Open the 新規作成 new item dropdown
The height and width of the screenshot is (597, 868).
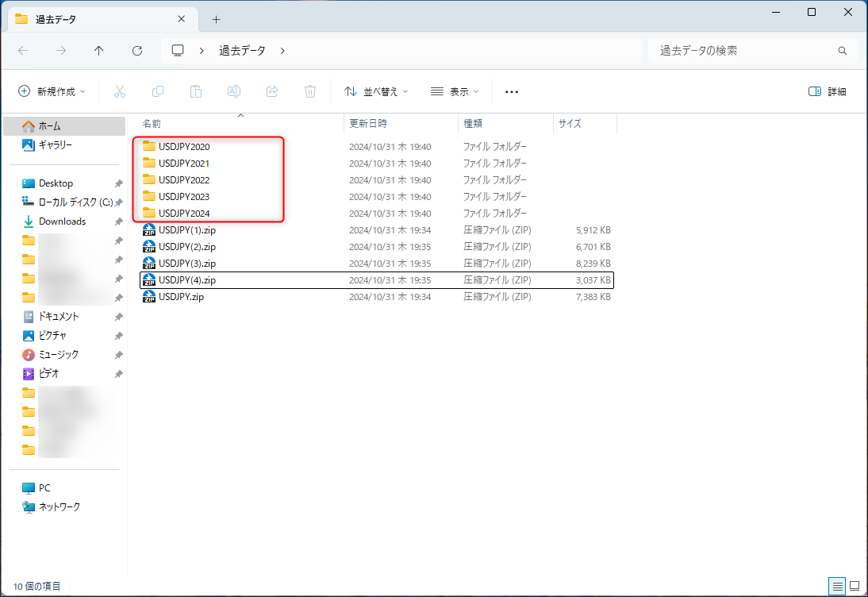point(50,91)
